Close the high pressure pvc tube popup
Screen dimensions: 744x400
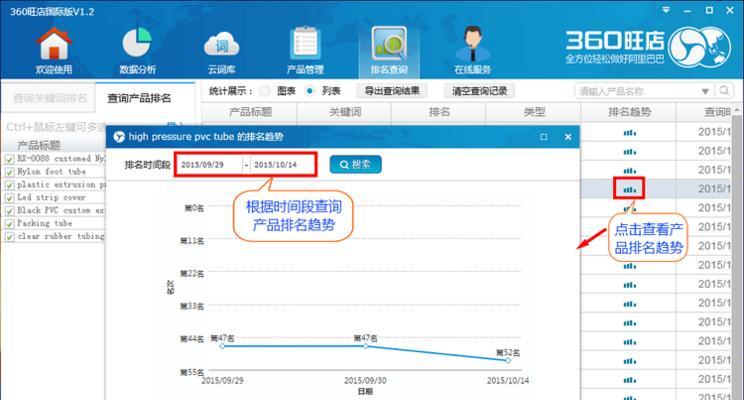568,137
